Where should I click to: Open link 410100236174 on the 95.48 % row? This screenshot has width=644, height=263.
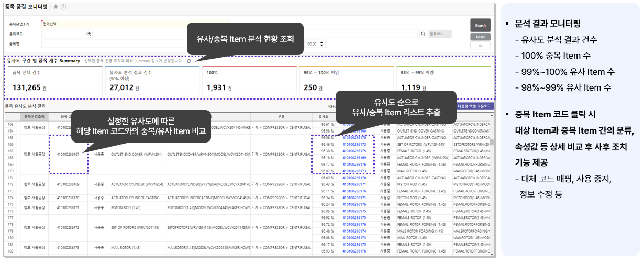(354, 231)
